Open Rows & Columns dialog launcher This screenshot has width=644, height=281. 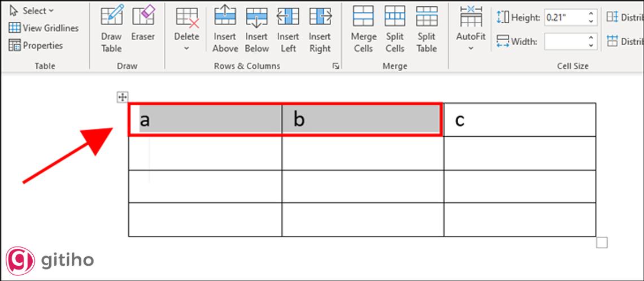click(336, 66)
